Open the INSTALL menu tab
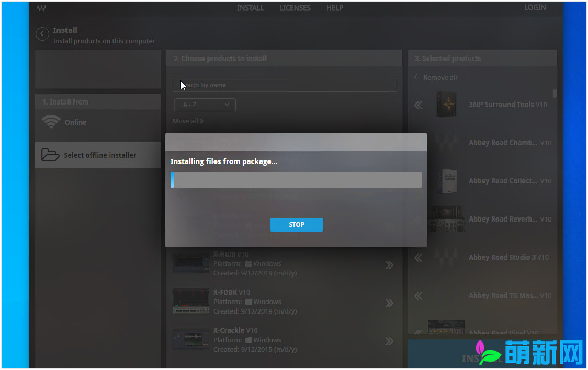Screen dimensions: 588x370 point(250,8)
